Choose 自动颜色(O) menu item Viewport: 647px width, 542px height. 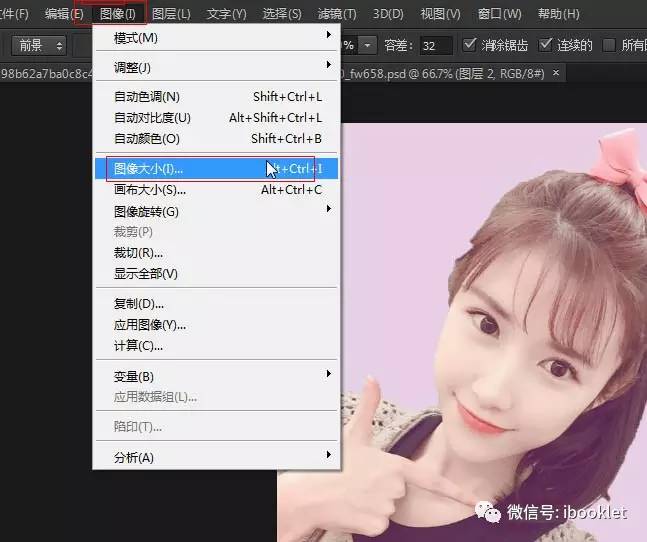pyautogui.click(x=216, y=139)
